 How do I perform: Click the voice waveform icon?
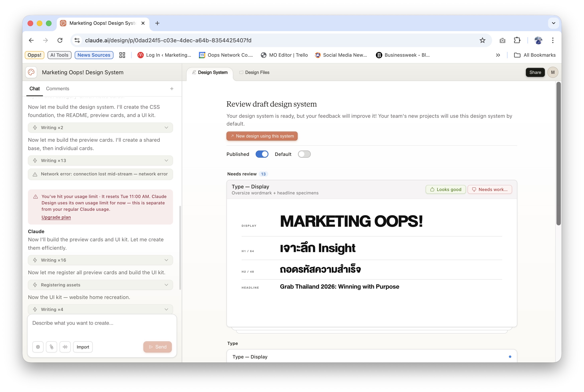pos(65,347)
